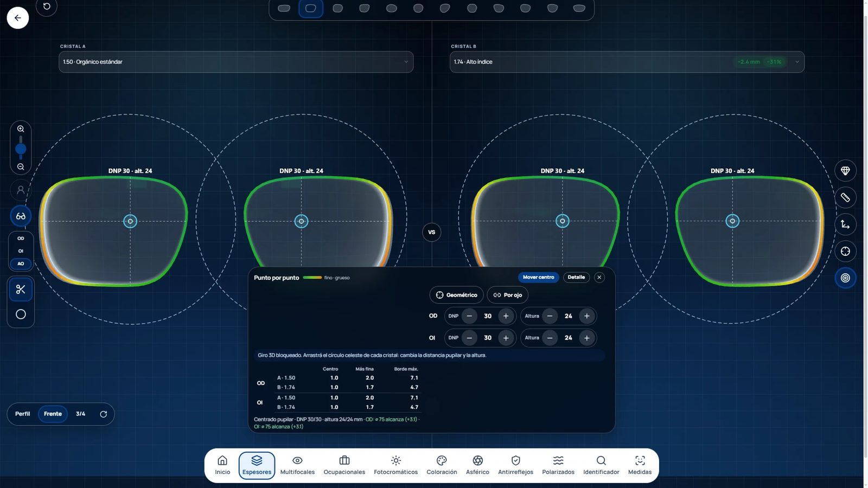The height and width of the screenshot is (488, 868).
Task: Click the diamond icon on right sidebar
Action: coord(845,171)
